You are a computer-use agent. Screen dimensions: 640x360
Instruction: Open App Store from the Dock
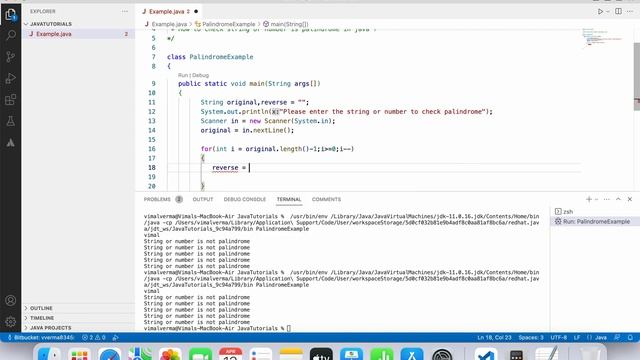(x=412, y=354)
